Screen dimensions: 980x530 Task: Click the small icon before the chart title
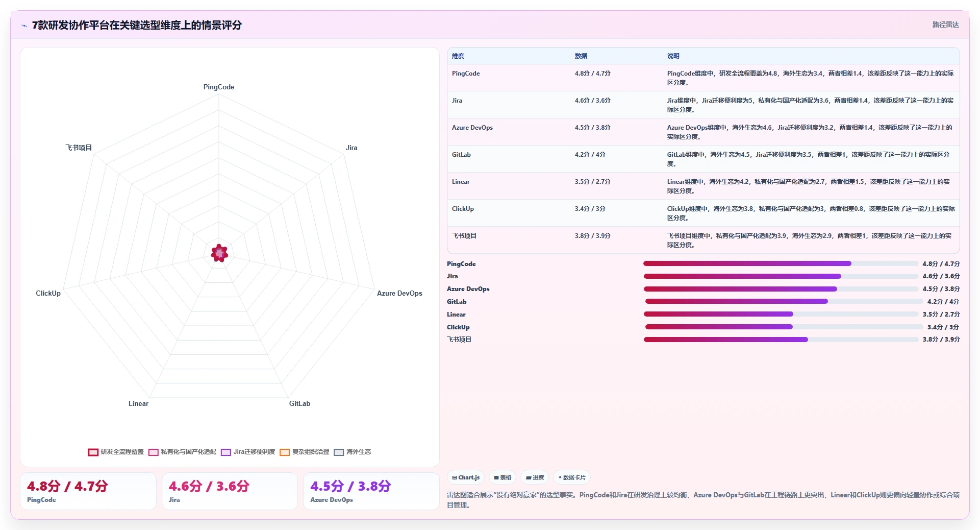point(24,26)
